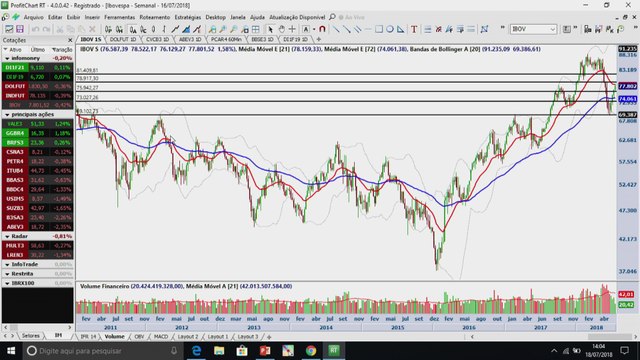The image size is (640, 360).
Task: Open Google Chrome from the taskbar
Action: pyautogui.click(x=311, y=351)
